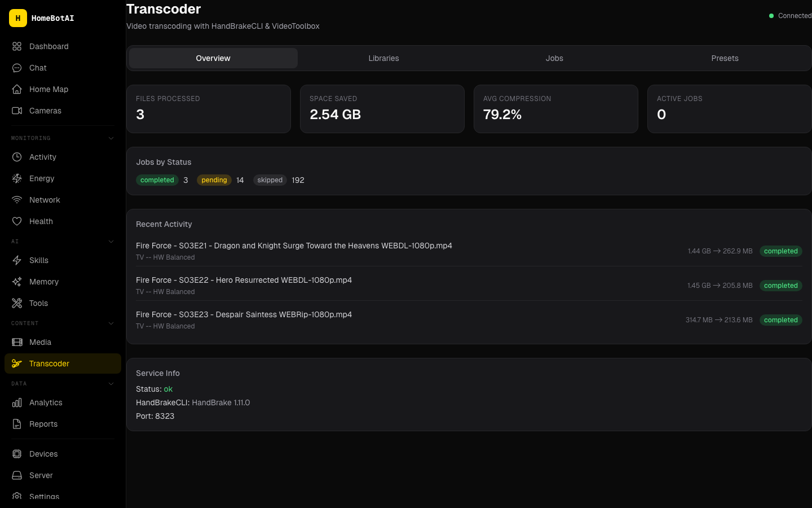The image size is (812, 508).
Task: Collapse the AI section chevron
Action: point(111,242)
